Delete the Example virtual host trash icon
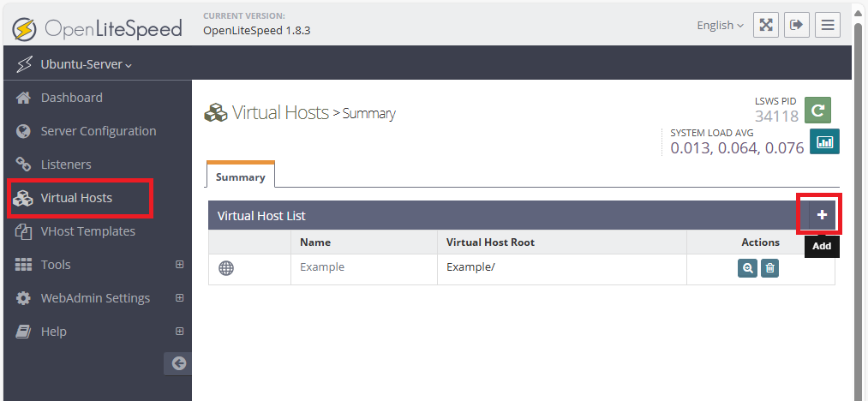 click(x=769, y=269)
